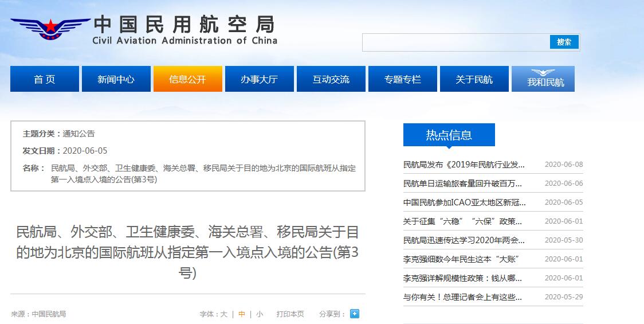
Task: Click the large article headline text
Action: [187, 252]
